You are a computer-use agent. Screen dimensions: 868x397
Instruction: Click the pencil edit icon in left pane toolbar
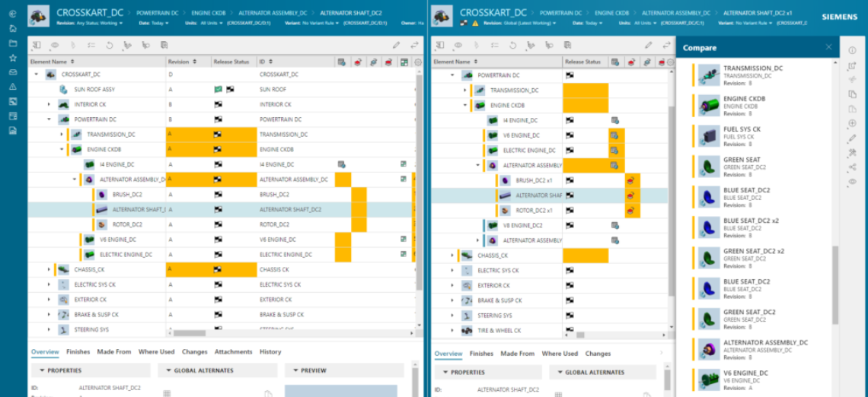pos(396,46)
